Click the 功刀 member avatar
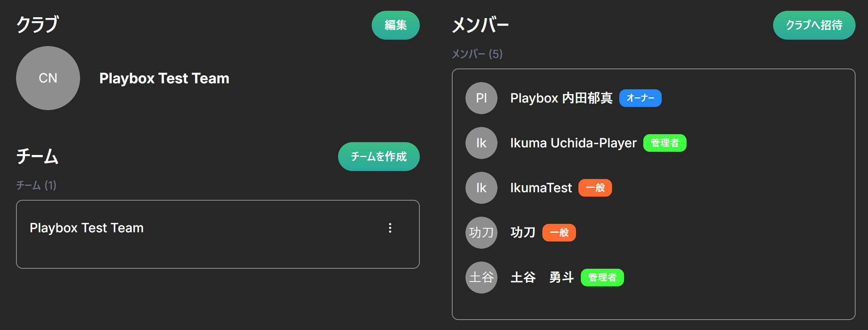Screen dimensions: 868x330 pos(481,233)
